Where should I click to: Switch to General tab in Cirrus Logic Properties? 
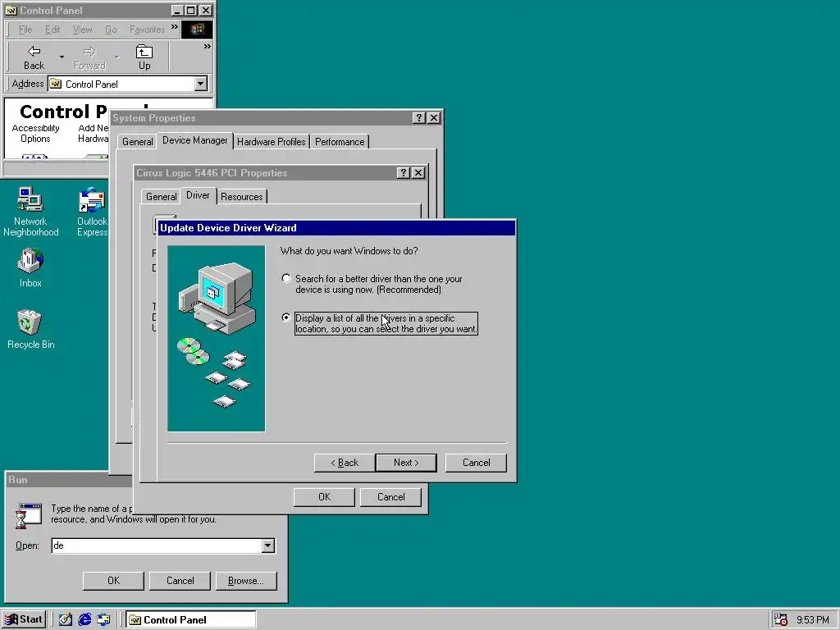pos(162,197)
